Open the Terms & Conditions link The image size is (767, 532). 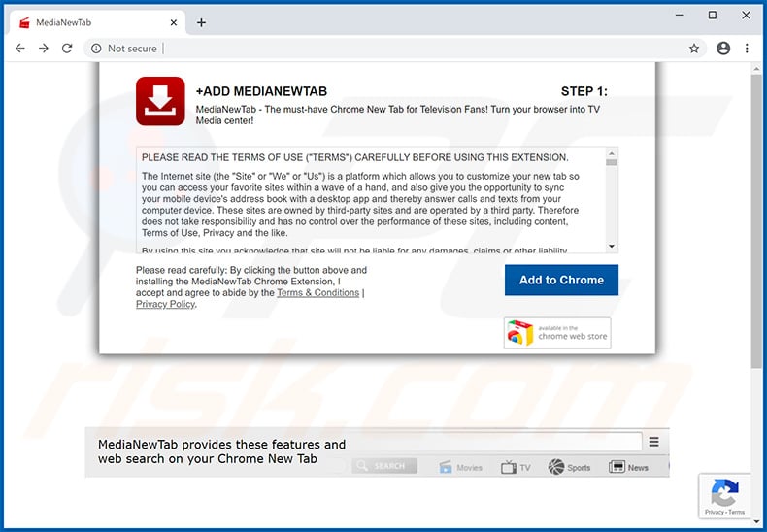tap(317, 293)
